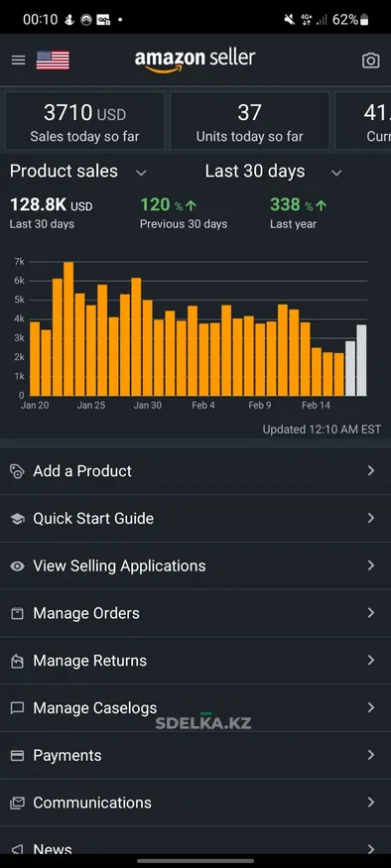This screenshot has width=391, height=868.
Task: Tap the Communications envelope icon
Action: (x=17, y=804)
